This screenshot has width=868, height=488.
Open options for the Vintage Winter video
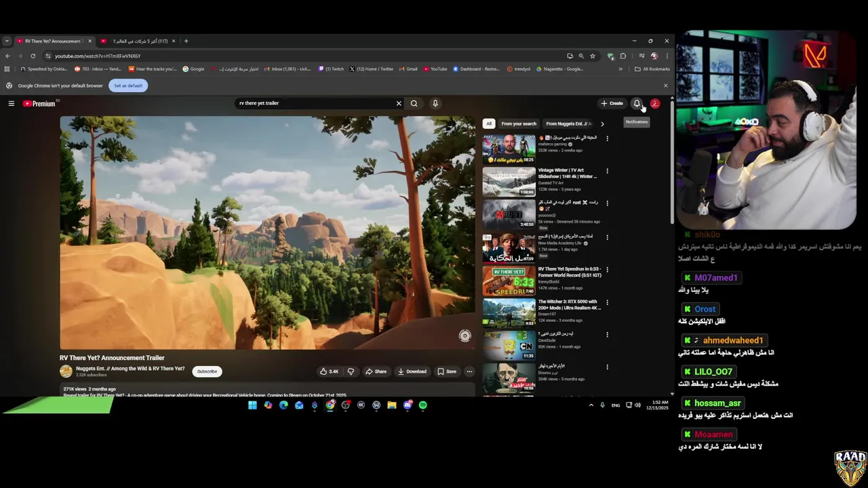(607, 171)
